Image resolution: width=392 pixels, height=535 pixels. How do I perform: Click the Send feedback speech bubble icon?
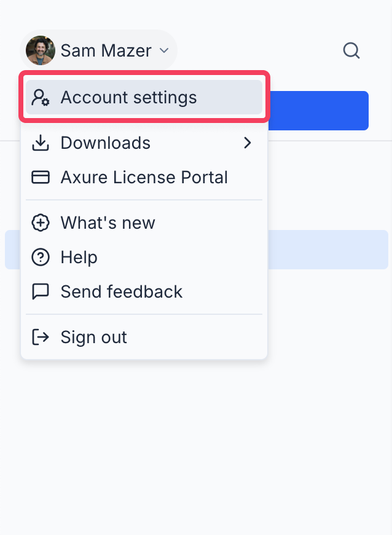click(x=41, y=291)
